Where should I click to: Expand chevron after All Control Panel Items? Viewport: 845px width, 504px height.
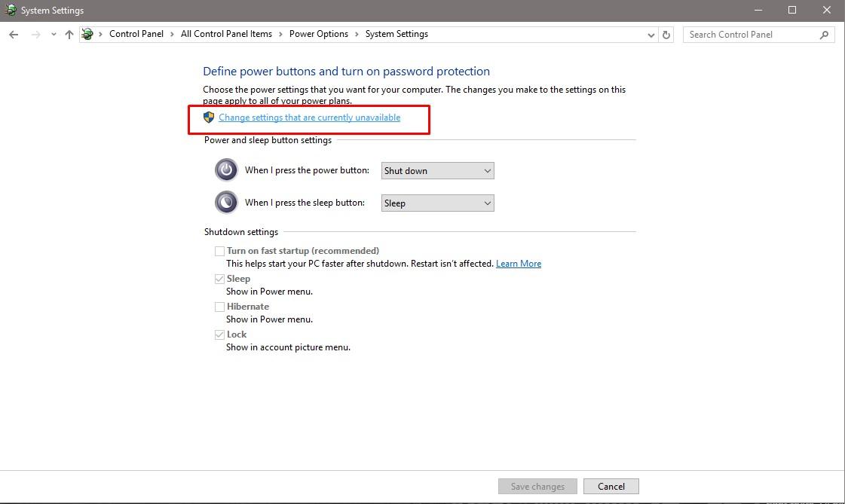point(280,35)
